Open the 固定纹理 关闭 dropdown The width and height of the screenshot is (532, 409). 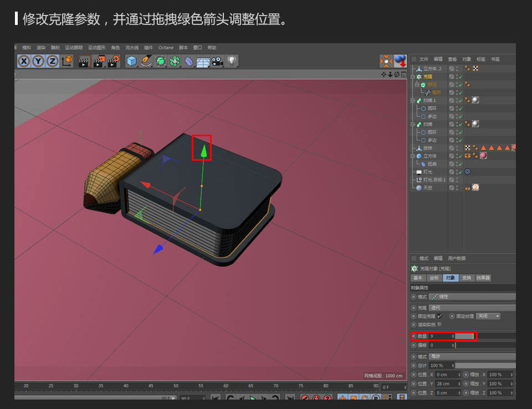pyautogui.click(x=488, y=316)
